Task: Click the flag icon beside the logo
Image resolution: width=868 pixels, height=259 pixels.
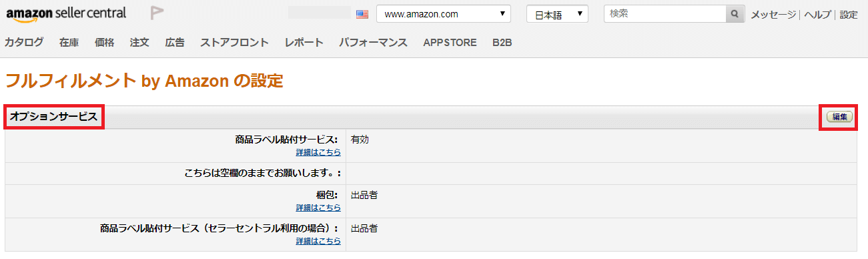Action: pos(157,13)
